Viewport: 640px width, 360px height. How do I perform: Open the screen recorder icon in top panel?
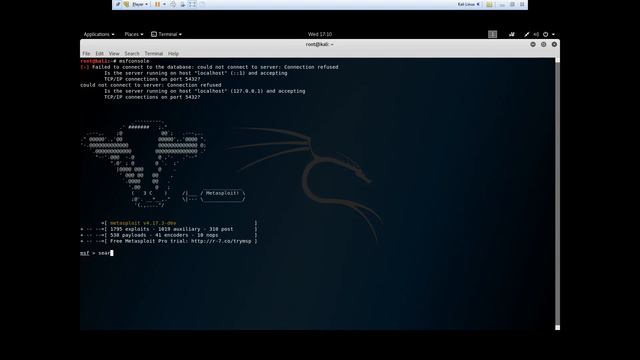[x=511, y=34]
